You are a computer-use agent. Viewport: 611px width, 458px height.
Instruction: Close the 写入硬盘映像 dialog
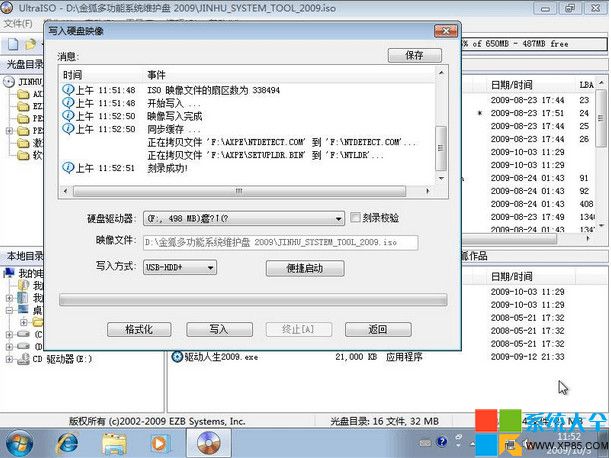446,31
